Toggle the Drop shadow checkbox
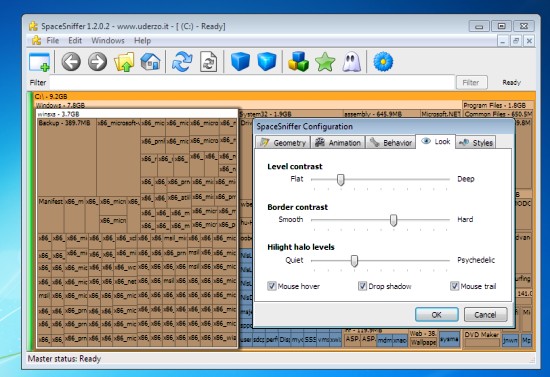This screenshot has height=377, width=550. 362,286
